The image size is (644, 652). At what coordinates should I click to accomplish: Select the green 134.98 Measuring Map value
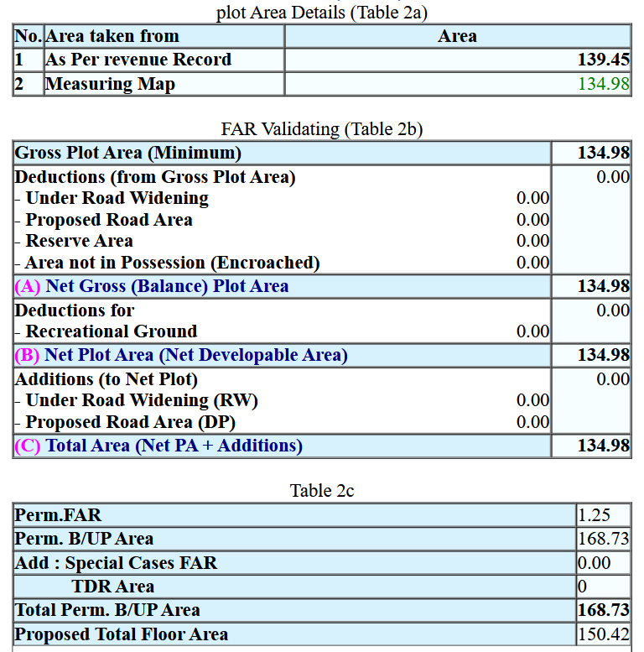click(x=603, y=84)
